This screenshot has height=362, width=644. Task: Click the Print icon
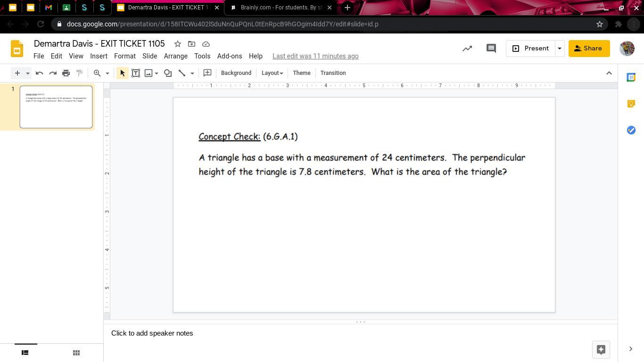pos(66,73)
